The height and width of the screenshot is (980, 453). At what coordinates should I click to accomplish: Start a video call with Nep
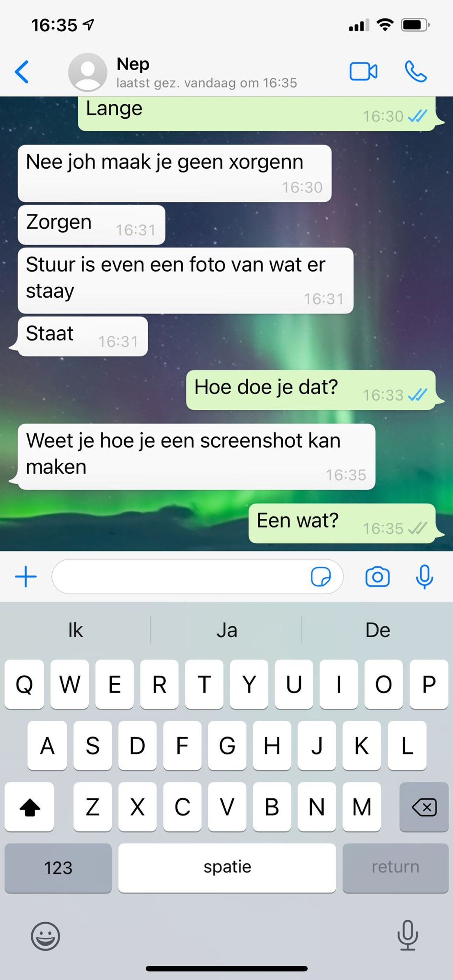pyautogui.click(x=363, y=72)
